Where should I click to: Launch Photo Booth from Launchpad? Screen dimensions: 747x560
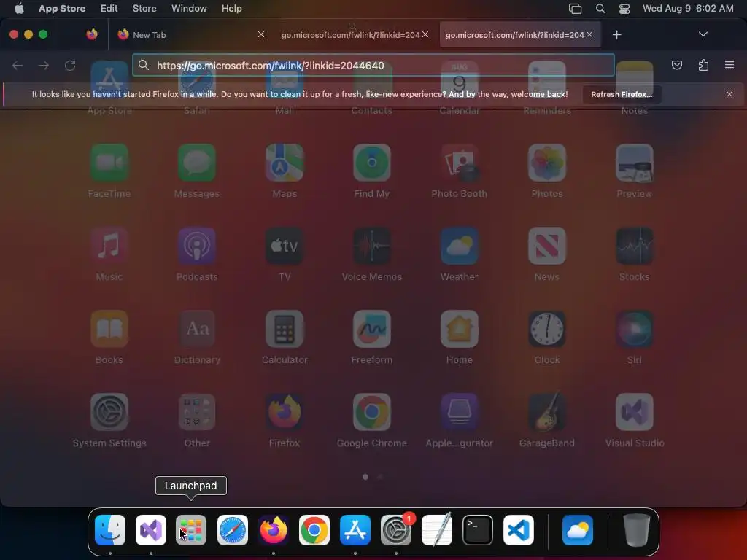(x=460, y=163)
